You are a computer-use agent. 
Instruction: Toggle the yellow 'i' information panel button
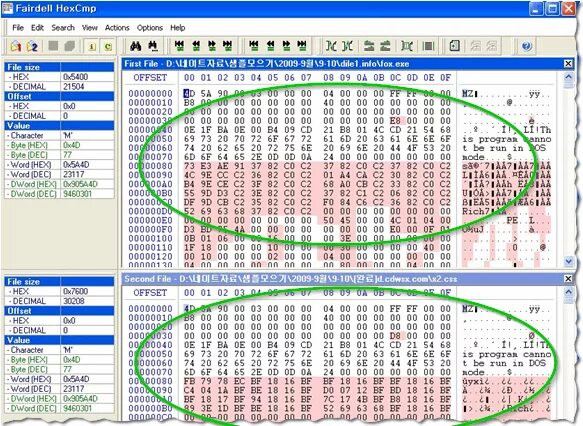(x=91, y=46)
